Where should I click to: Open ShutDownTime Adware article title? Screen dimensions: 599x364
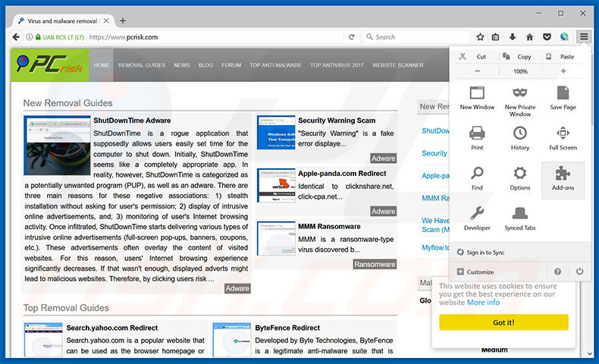pos(132,121)
